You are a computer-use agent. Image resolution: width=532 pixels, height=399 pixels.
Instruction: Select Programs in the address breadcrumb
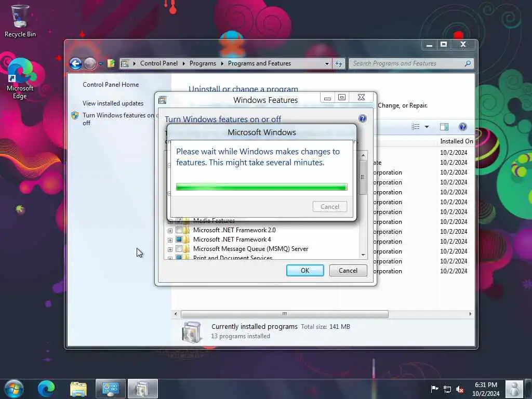pyautogui.click(x=203, y=63)
